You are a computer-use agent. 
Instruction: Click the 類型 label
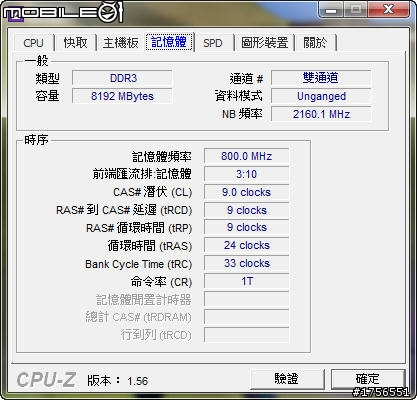47,79
